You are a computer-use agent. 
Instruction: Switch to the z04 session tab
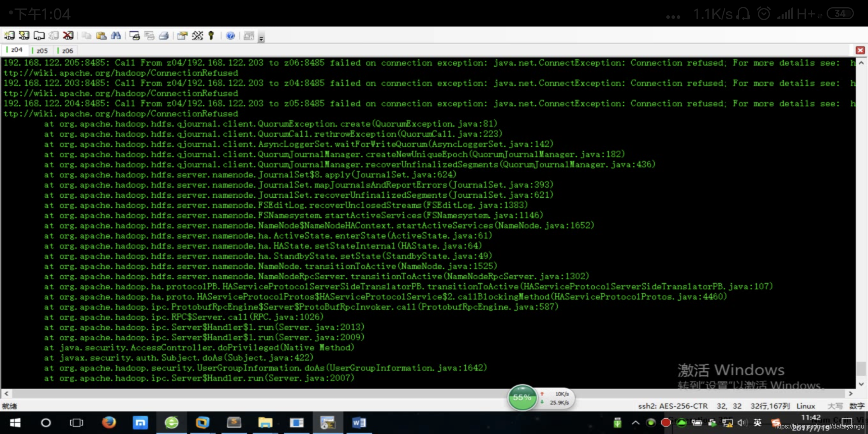(x=15, y=50)
